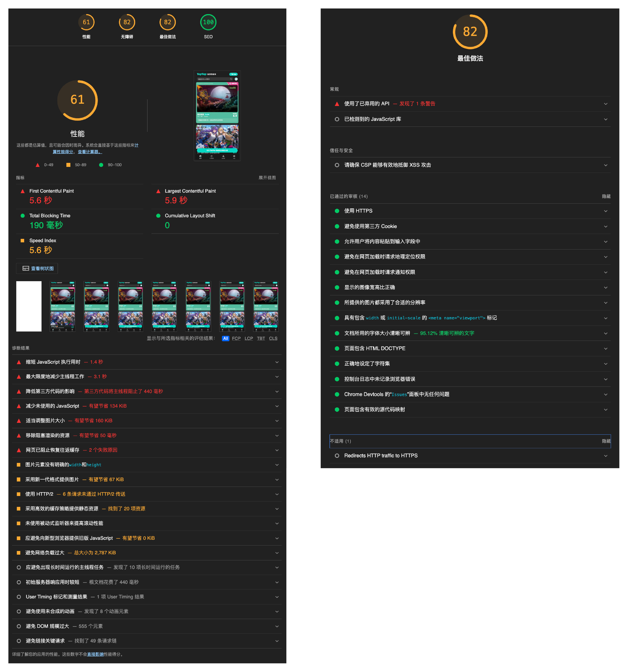
Task: Select the FCP metric filter
Action: (x=236, y=338)
